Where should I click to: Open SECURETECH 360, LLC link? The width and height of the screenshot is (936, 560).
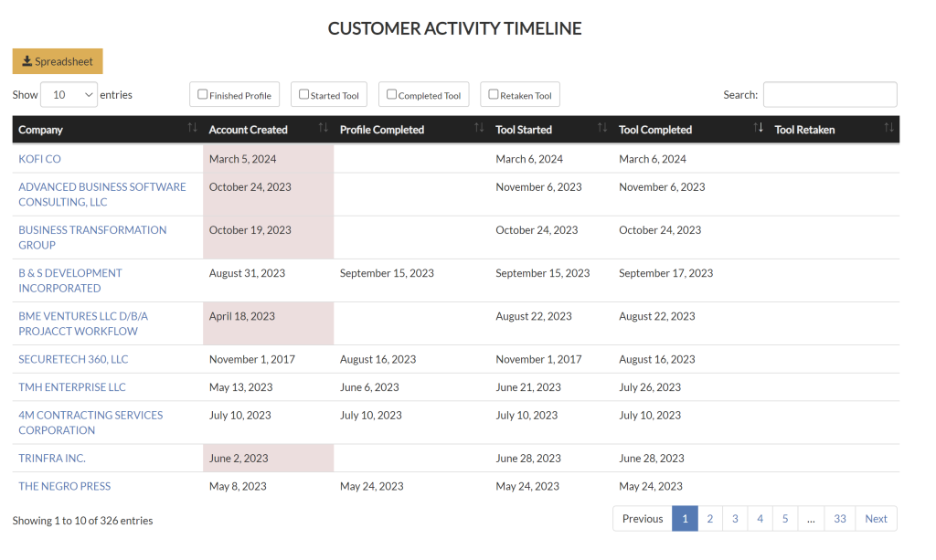[x=73, y=359]
